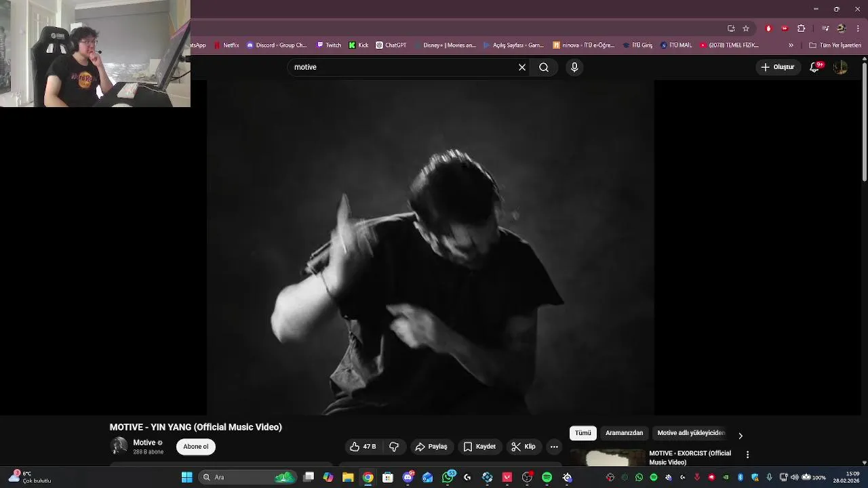Click the install/cast icon in the address bar
This screenshot has width=868, height=488.
point(731,28)
